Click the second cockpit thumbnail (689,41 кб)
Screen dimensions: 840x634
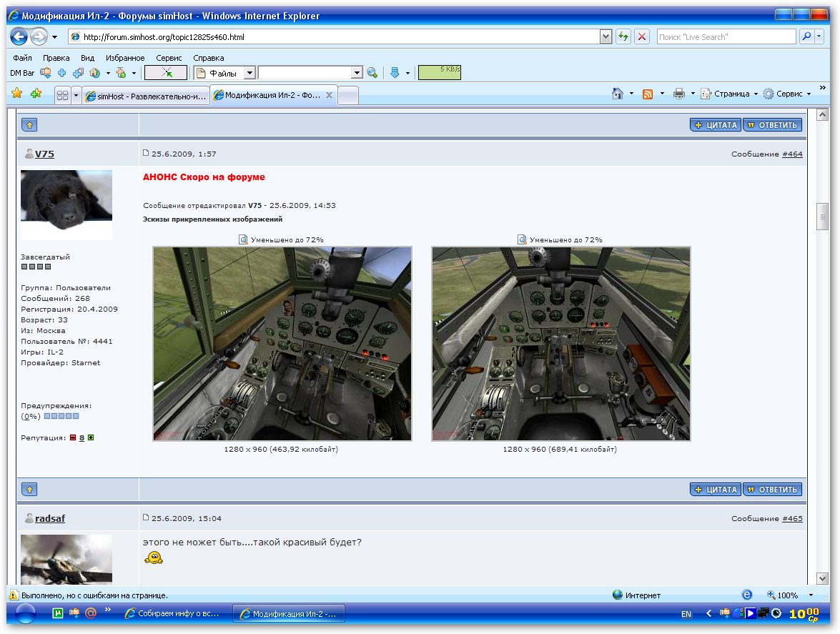pos(561,344)
